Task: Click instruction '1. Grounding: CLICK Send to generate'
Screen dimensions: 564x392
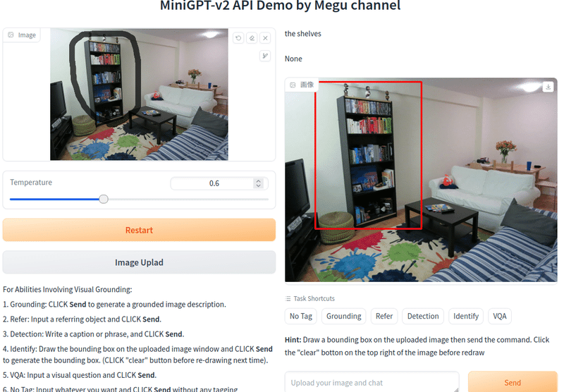Action: coord(114,305)
